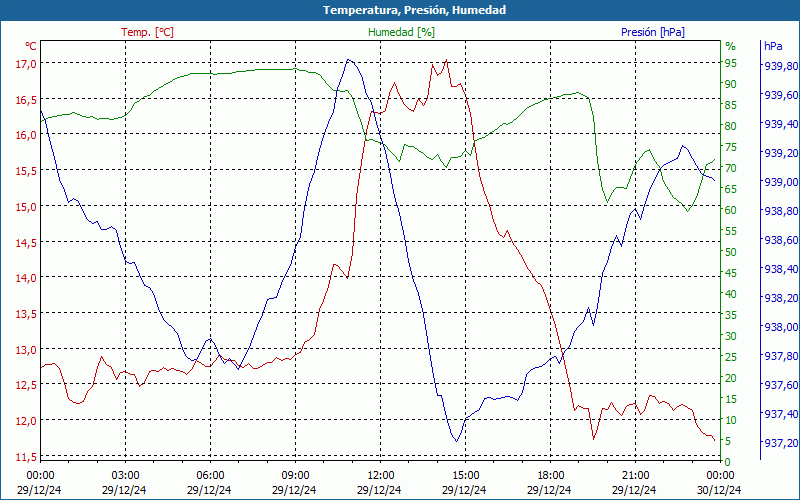800x500 pixels.
Task: Click the '03:00' time axis label
Action: tap(126, 476)
